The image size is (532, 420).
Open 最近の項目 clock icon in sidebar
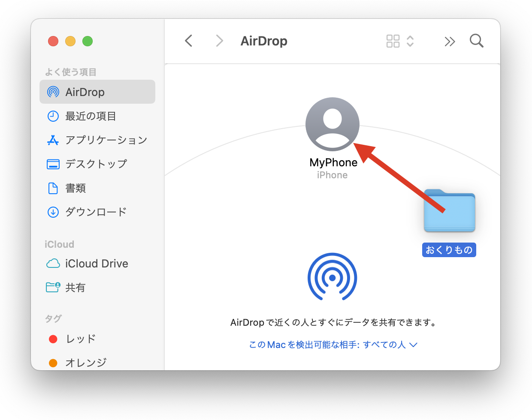53,116
